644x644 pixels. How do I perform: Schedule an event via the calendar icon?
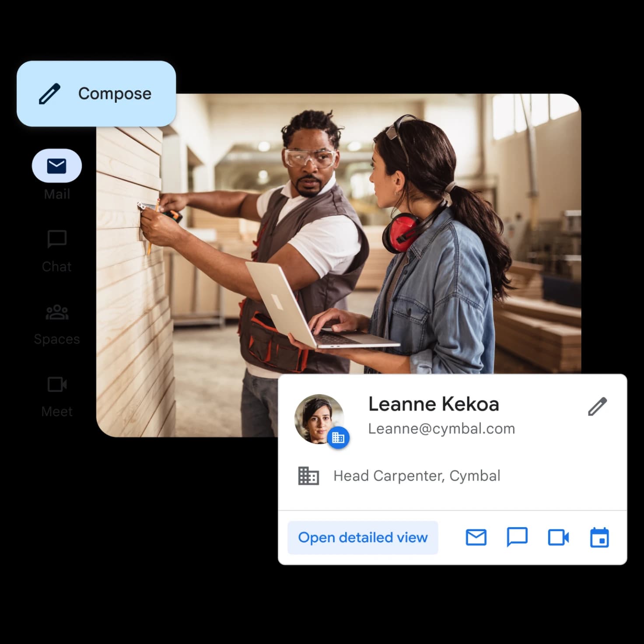pos(599,537)
